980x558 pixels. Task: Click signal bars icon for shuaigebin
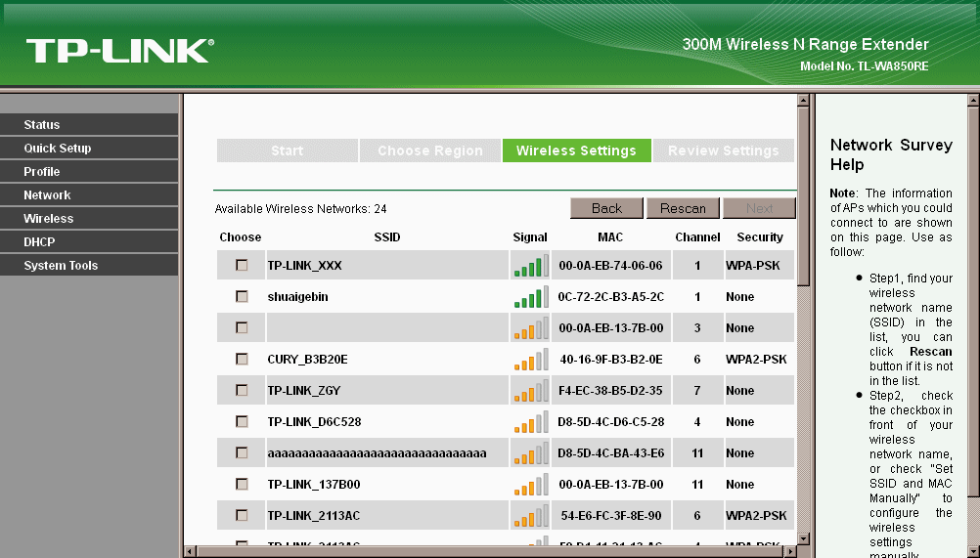coord(531,296)
